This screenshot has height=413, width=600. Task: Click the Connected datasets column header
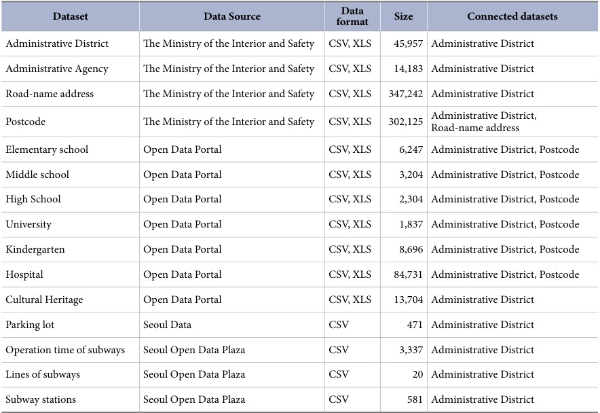[x=511, y=17]
